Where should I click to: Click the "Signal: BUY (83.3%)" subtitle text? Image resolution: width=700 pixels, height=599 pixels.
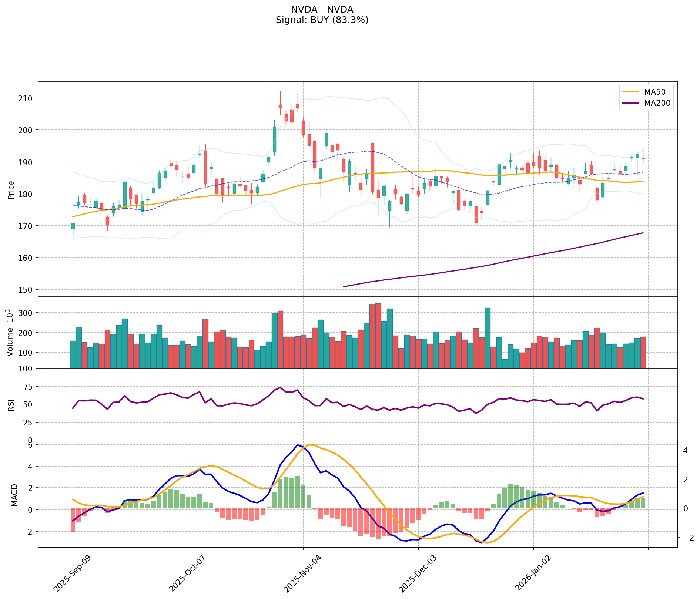pos(322,20)
